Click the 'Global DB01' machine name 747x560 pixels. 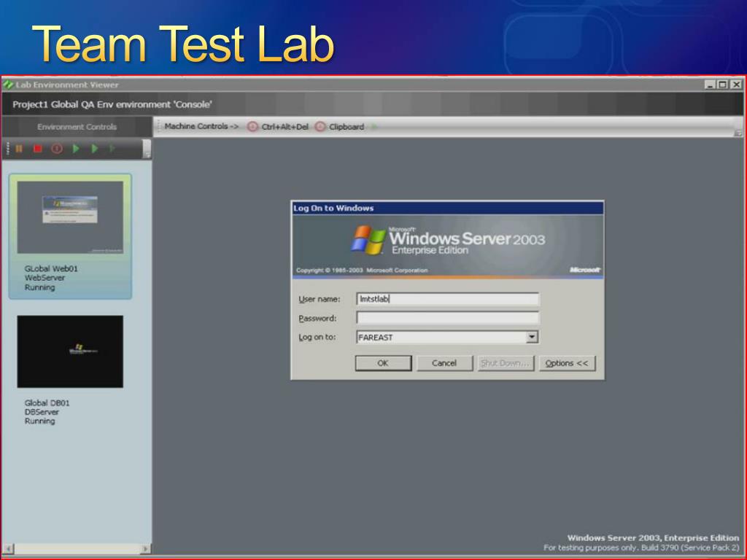pyautogui.click(x=47, y=402)
